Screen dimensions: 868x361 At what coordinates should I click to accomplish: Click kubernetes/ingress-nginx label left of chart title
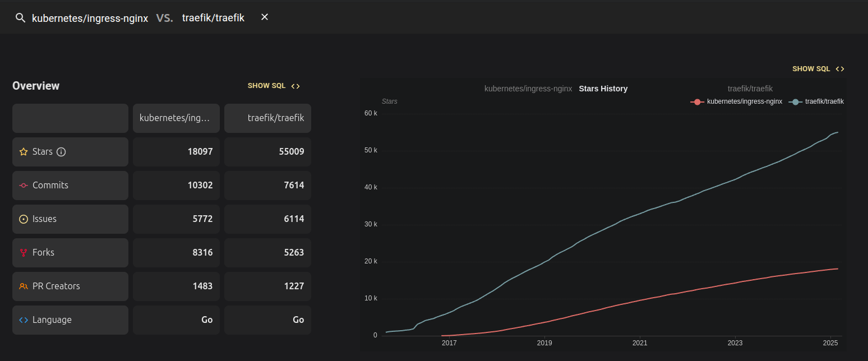tap(528, 89)
